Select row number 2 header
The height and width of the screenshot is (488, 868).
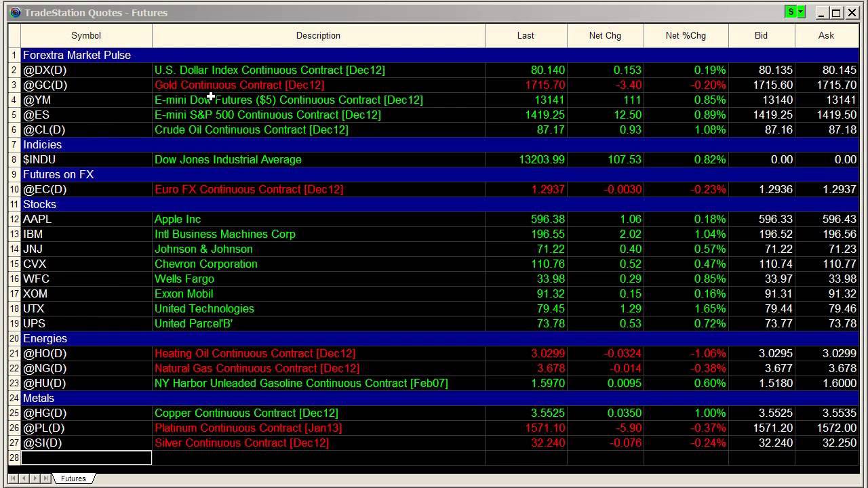click(x=14, y=70)
